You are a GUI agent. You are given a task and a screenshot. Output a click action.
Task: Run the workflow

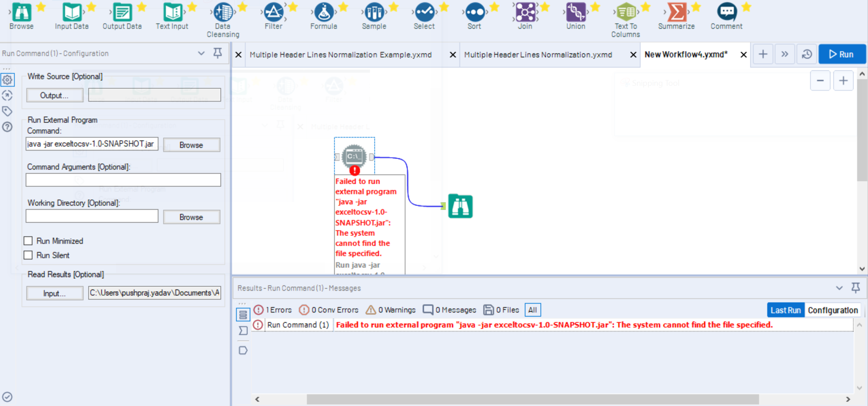(x=842, y=54)
